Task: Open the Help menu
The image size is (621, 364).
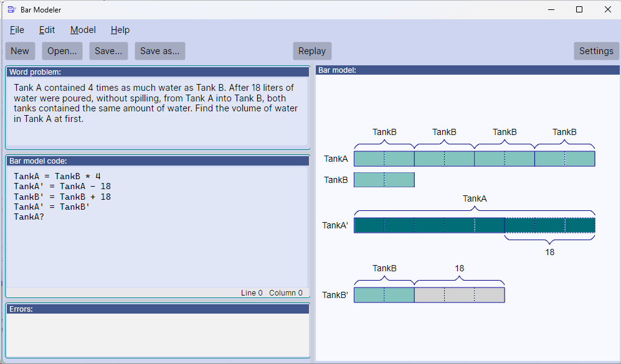Action: click(x=120, y=29)
